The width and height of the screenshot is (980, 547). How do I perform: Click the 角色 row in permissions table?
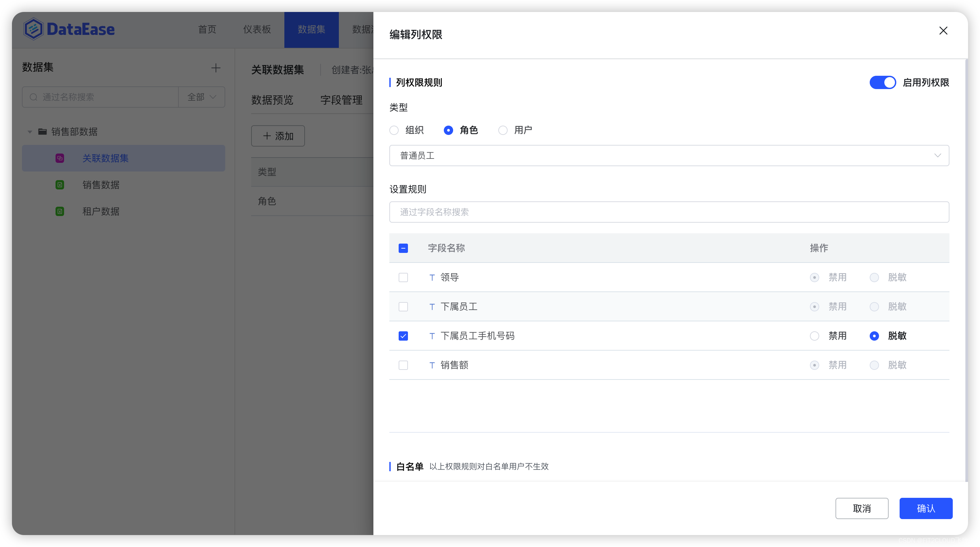312,201
